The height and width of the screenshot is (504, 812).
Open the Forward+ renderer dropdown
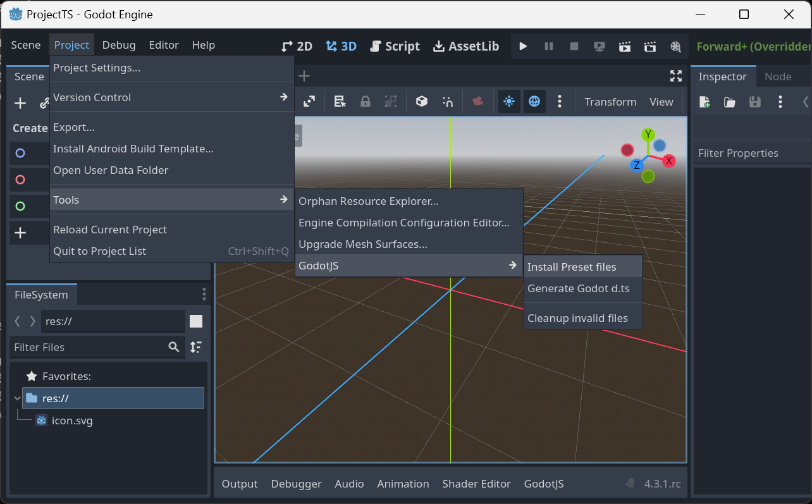753,46
